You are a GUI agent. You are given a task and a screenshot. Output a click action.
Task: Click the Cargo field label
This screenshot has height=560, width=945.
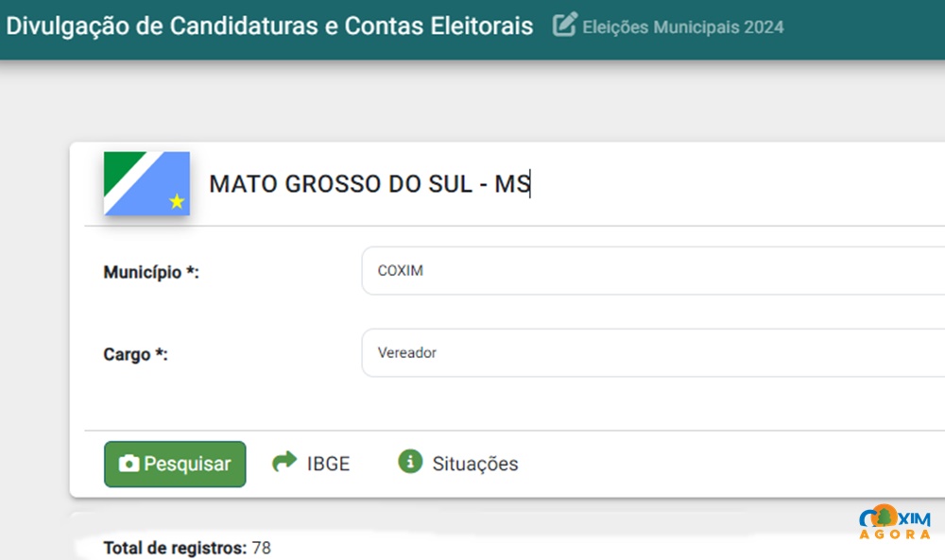(135, 355)
